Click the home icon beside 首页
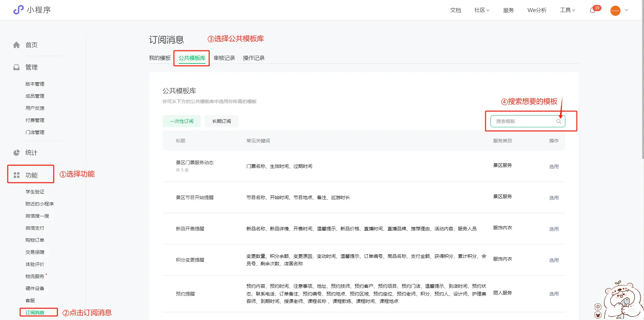The width and height of the screenshot is (644, 320). pyautogui.click(x=16, y=45)
